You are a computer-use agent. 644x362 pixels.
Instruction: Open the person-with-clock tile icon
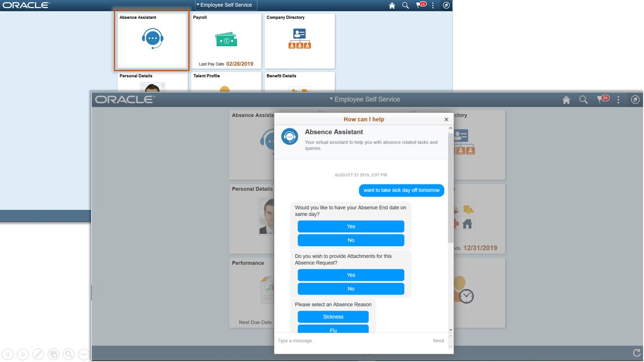tap(464, 290)
